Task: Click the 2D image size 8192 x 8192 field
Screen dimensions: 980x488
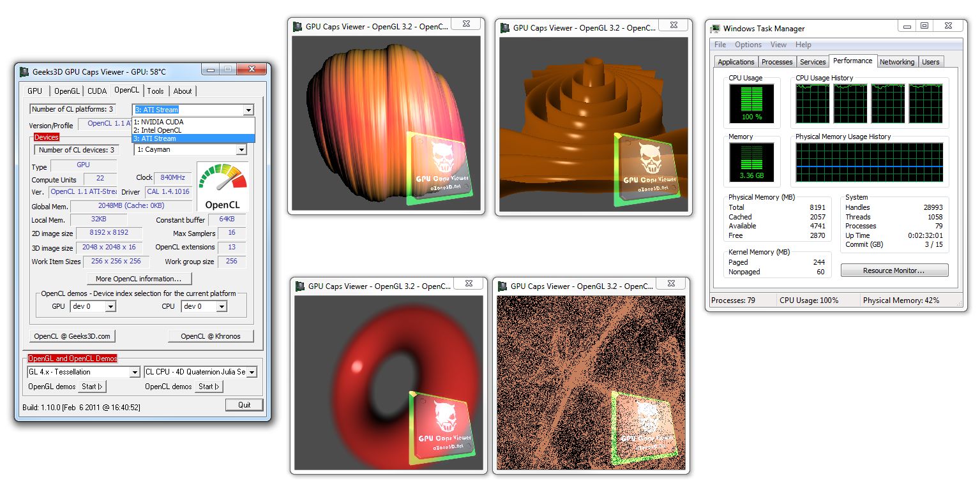Action: pyautogui.click(x=109, y=233)
